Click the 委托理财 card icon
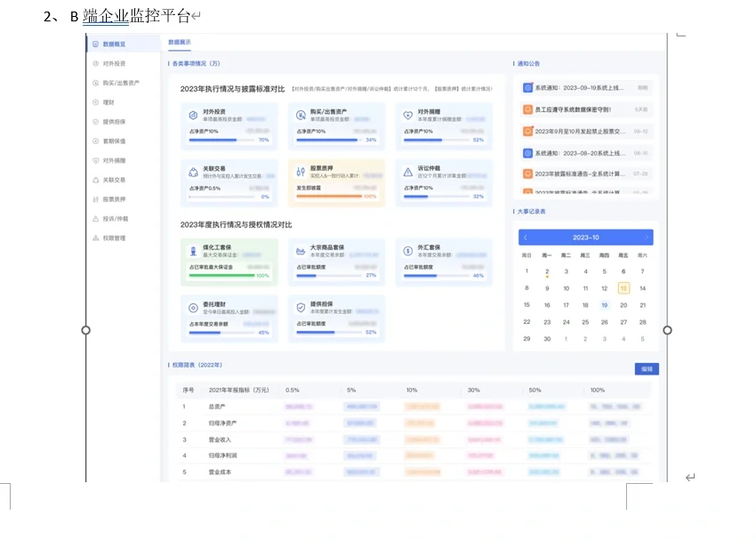The width and height of the screenshot is (756, 548). (x=192, y=307)
